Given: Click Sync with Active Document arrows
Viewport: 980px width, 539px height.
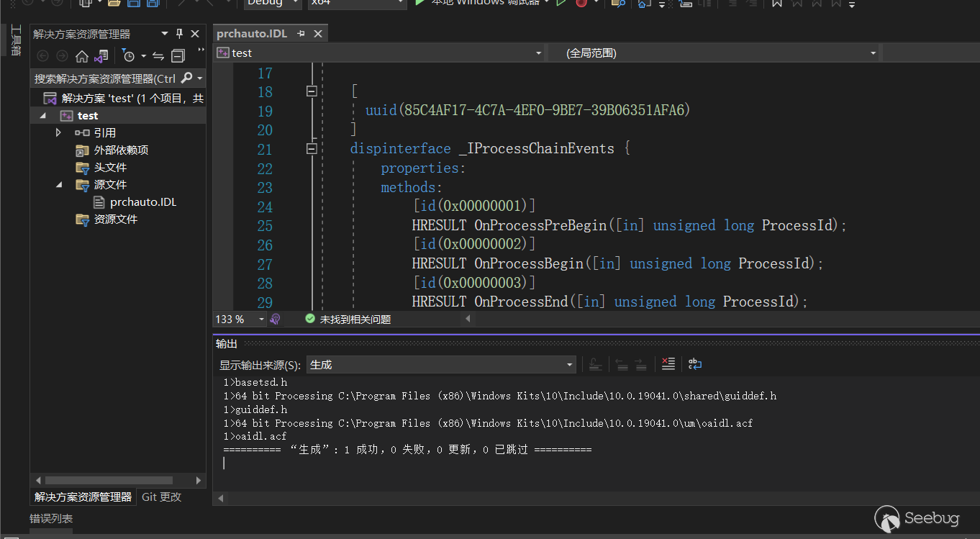Looking at the screenshot, I should [158, 56].
